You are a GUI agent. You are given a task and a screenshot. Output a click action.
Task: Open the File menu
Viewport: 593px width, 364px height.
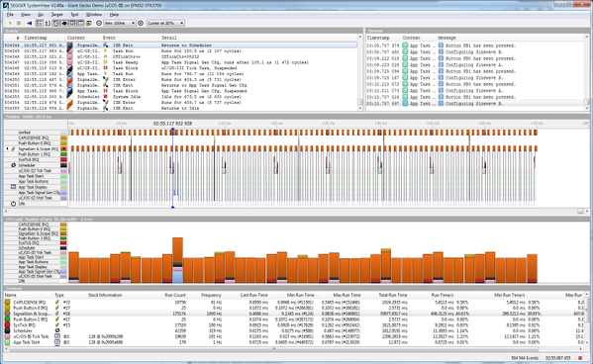click(x=10, y=15)
